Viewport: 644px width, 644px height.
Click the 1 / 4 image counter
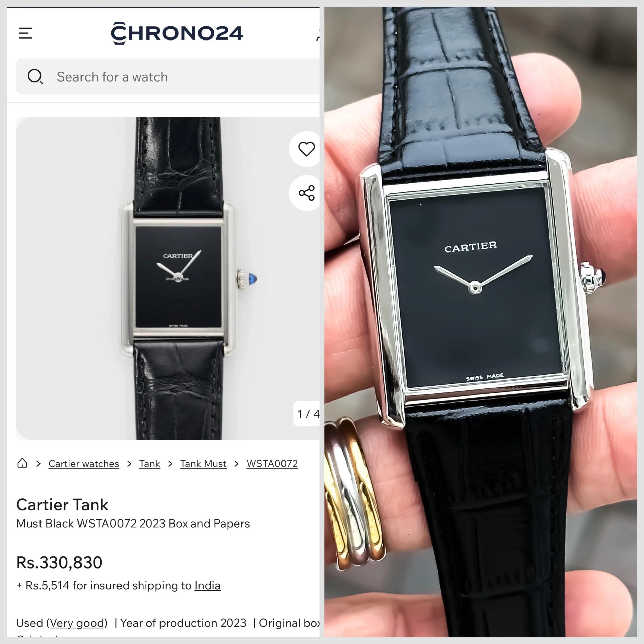307,414
